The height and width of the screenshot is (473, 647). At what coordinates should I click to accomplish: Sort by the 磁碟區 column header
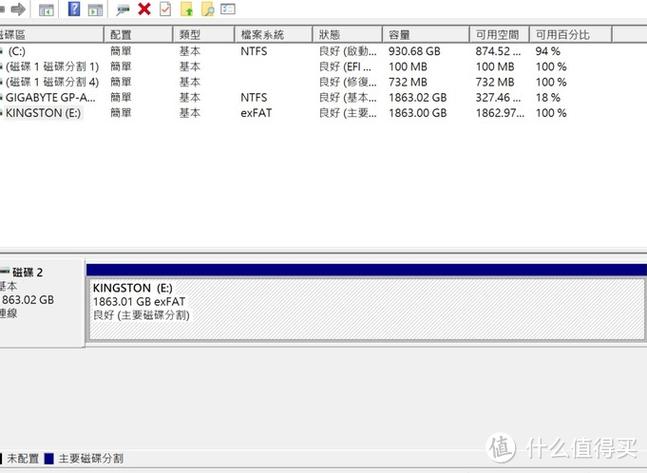[51, 35]
